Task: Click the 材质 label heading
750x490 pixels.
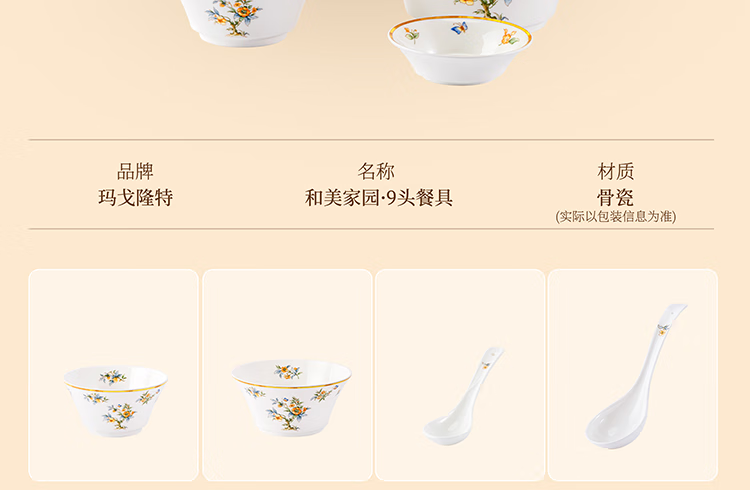Action: pyautogui.click(x=616, y=171)
